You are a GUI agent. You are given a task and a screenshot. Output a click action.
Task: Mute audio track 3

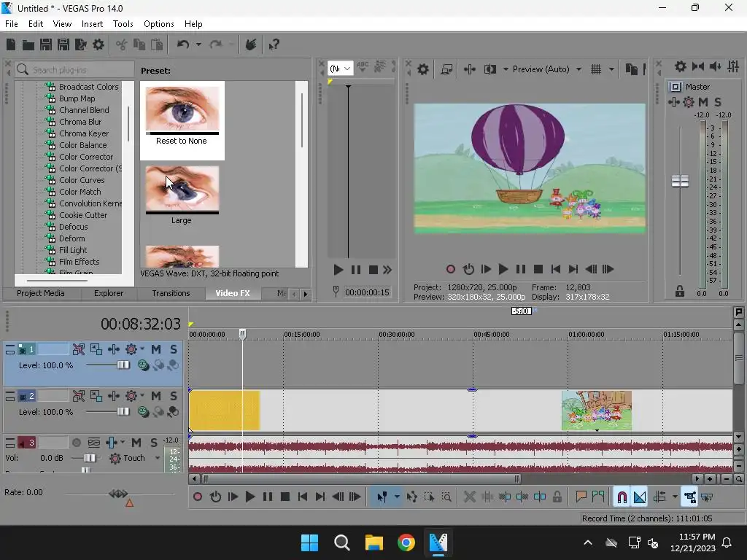136,443
